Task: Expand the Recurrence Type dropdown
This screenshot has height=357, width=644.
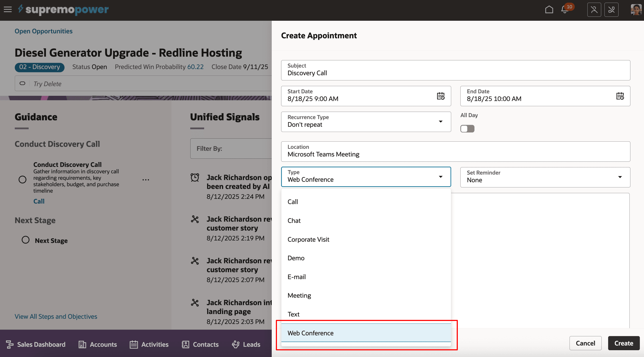Action: [x=440, y=122]
